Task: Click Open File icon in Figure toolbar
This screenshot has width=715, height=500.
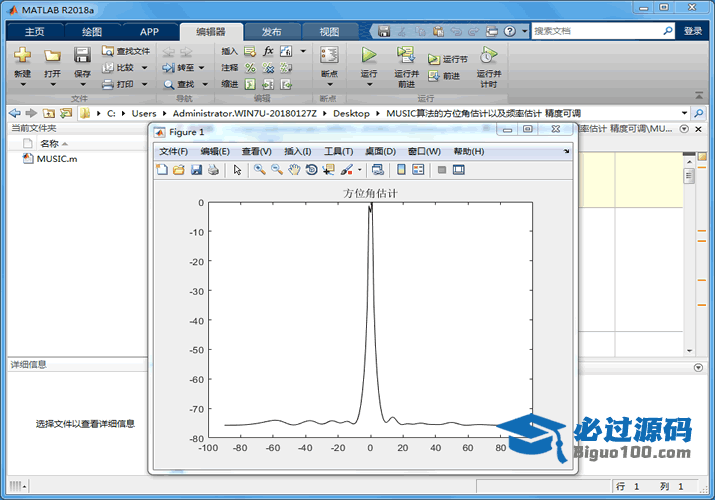Action: click(179, 170)
